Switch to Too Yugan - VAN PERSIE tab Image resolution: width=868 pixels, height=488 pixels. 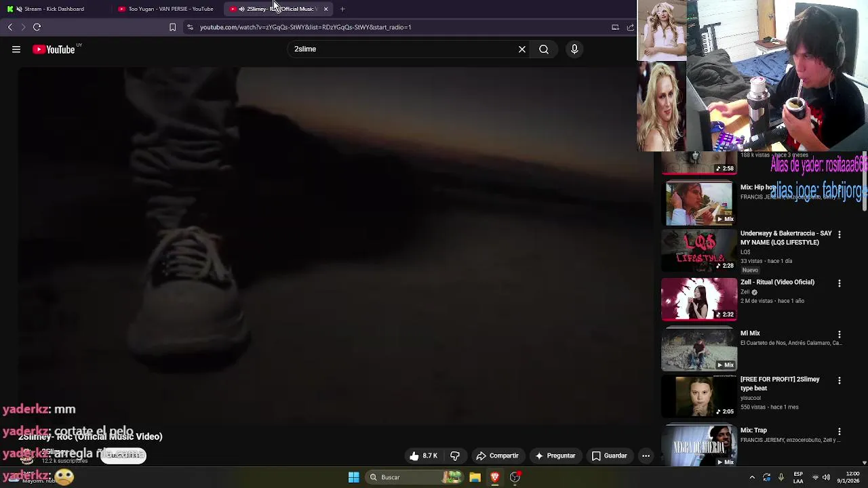[166, 9]
